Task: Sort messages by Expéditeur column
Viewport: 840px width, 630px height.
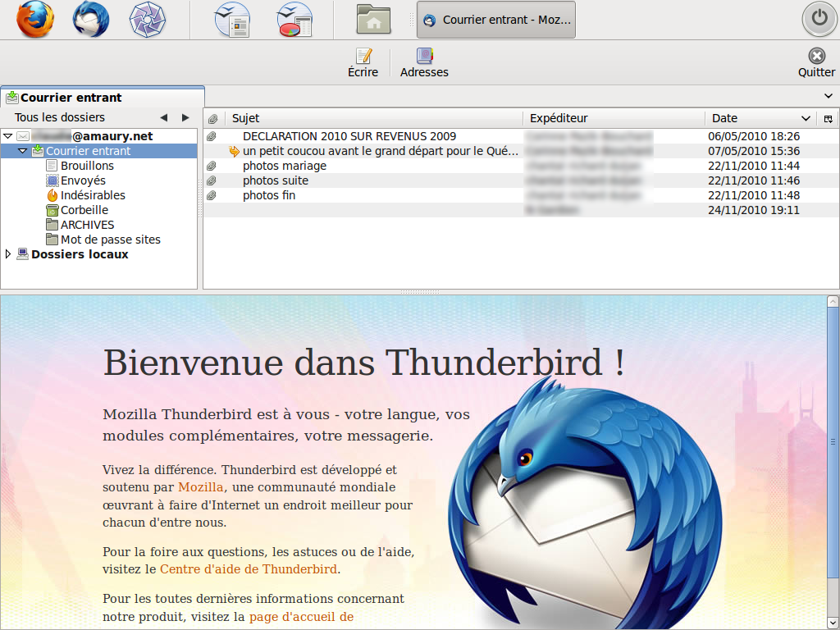Action: [x=614, y=118]
